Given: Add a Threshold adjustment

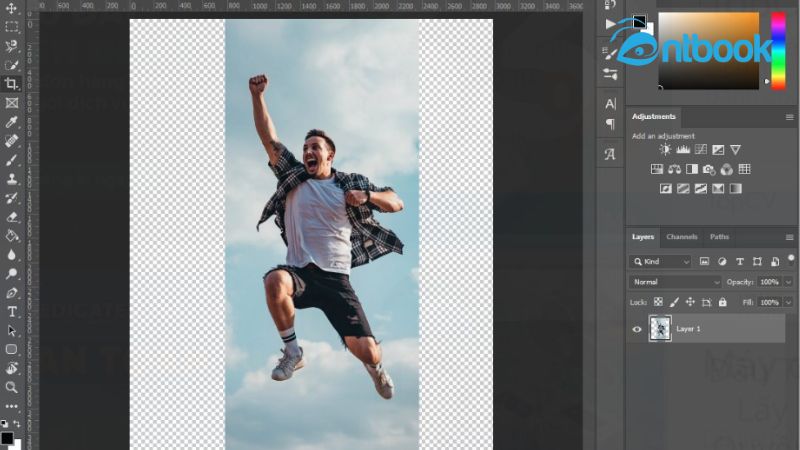Looking at the screenshot, I should click(701, 189).
